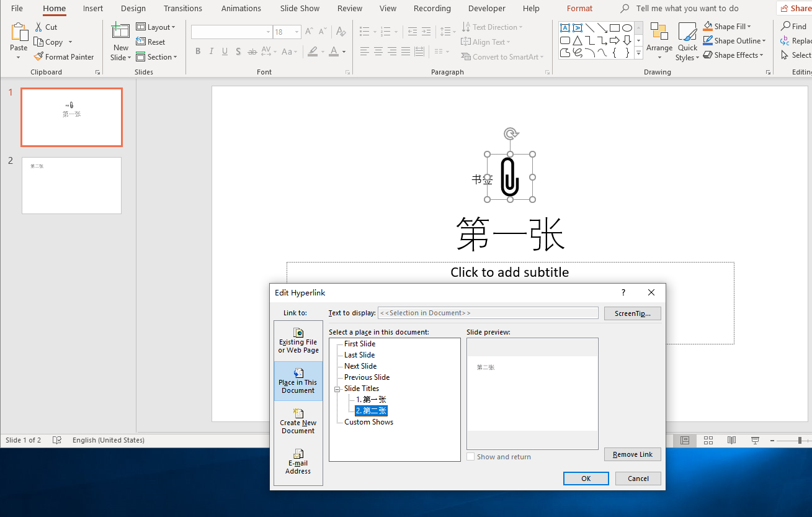Click the paperclip shape on the slide
The height and width of the screenshot is (517, 812).
click(x=510, y=177)
